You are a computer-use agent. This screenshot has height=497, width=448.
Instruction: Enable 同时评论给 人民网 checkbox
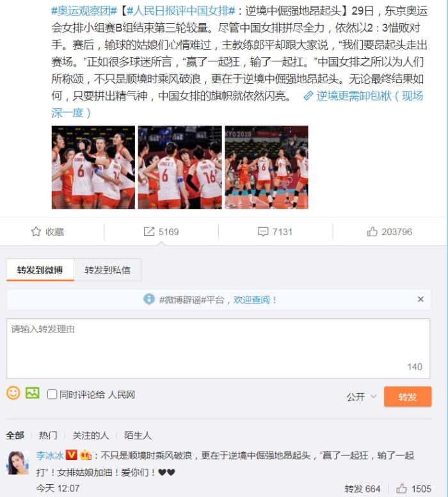(52, 395)
